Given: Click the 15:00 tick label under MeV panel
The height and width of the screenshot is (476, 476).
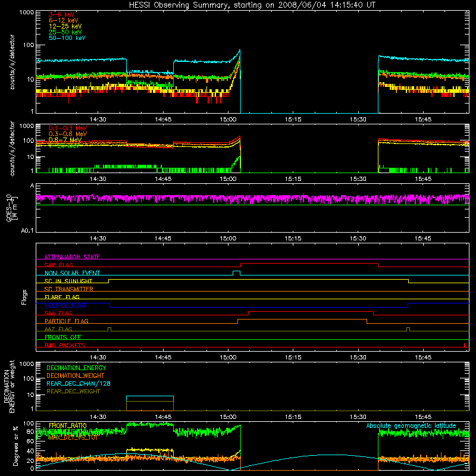Looking at the screenshot, I should 228,179.
